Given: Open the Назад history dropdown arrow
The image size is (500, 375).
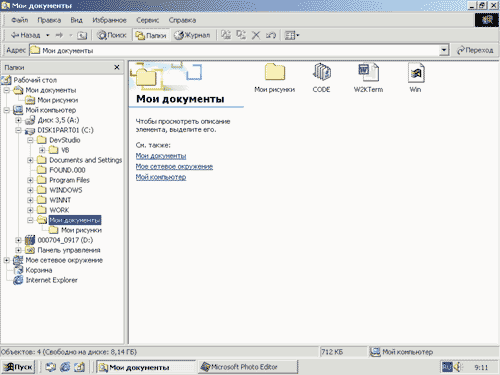Looking at the screenshot, I should coord(48,35).
